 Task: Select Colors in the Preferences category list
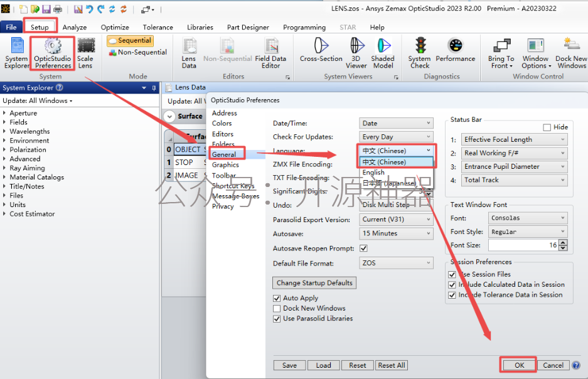point(222,124)
